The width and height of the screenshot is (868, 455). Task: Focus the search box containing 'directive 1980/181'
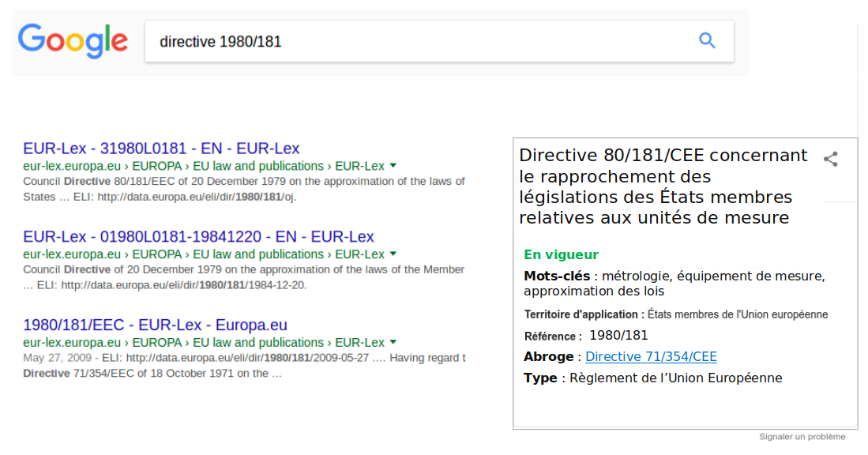click(439, 41)
